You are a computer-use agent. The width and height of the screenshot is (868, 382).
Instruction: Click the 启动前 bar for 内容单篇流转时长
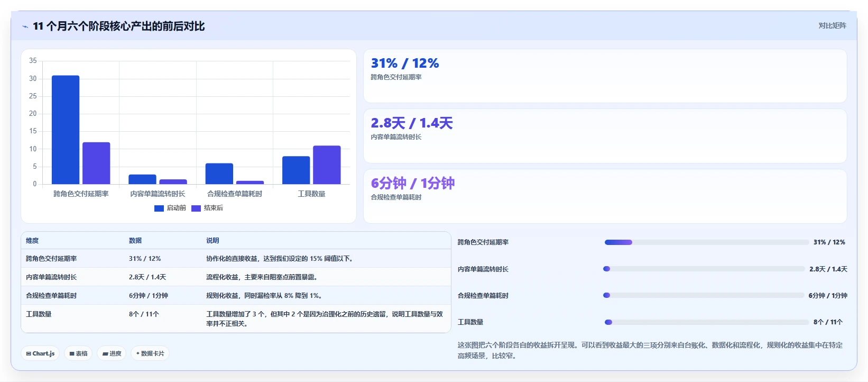pos(142,179)
